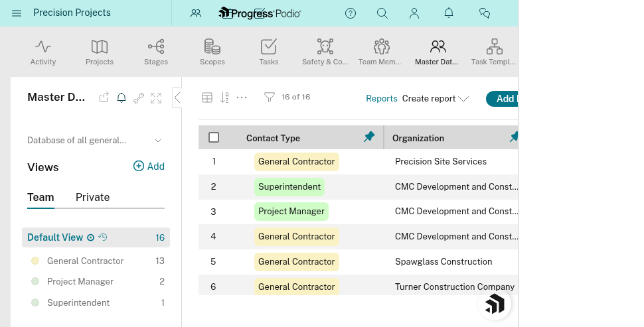Click the restore history icon on Default View
The image size is (644, 327).
coord(103,237)
